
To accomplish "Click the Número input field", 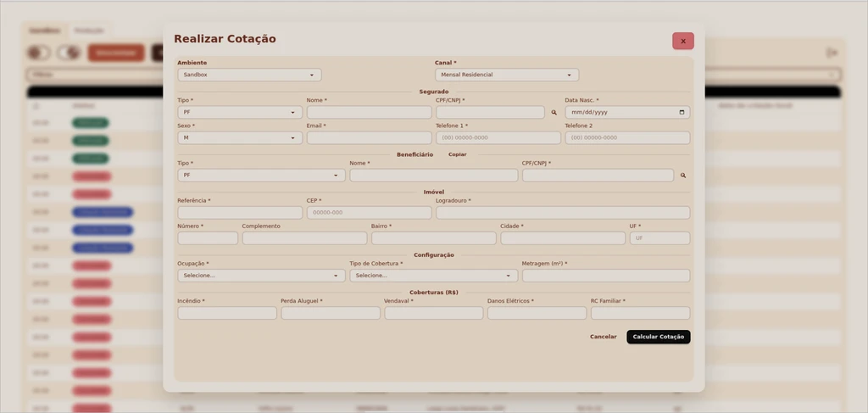I will pos(208,238).
